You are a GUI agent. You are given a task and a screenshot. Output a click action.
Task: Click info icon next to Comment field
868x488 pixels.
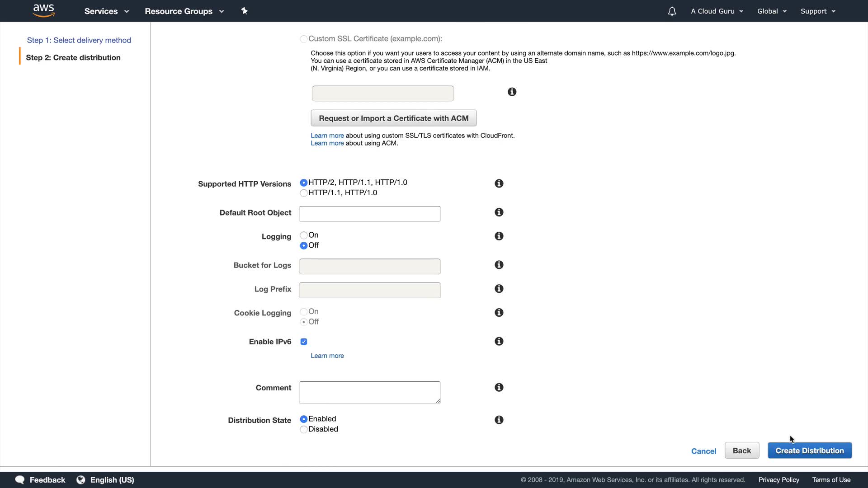pyautogui.click(x=499, y=388)
